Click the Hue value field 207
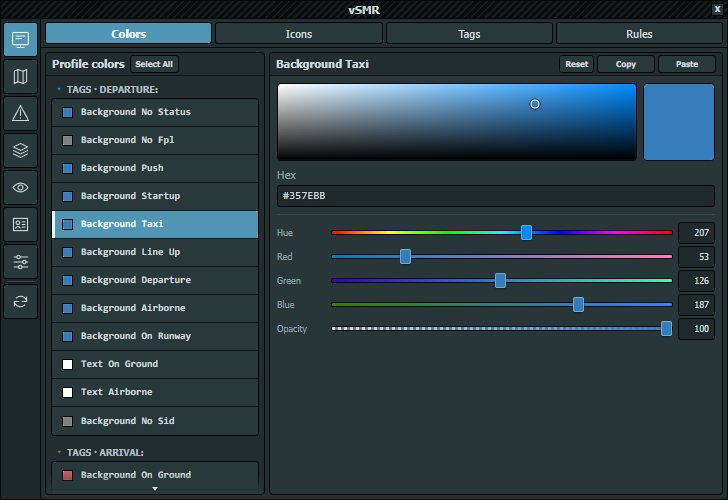Screen dimensions: 728x500 coord(696,233)
